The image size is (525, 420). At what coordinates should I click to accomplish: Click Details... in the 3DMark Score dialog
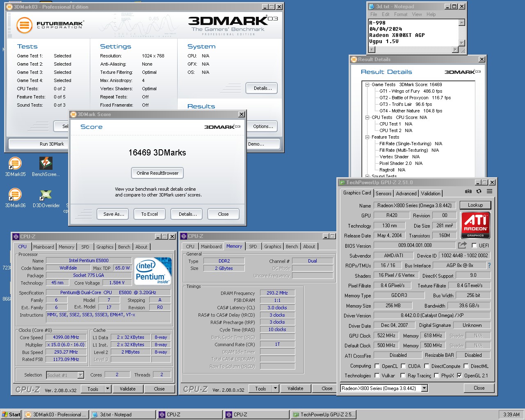click(187, 214)
